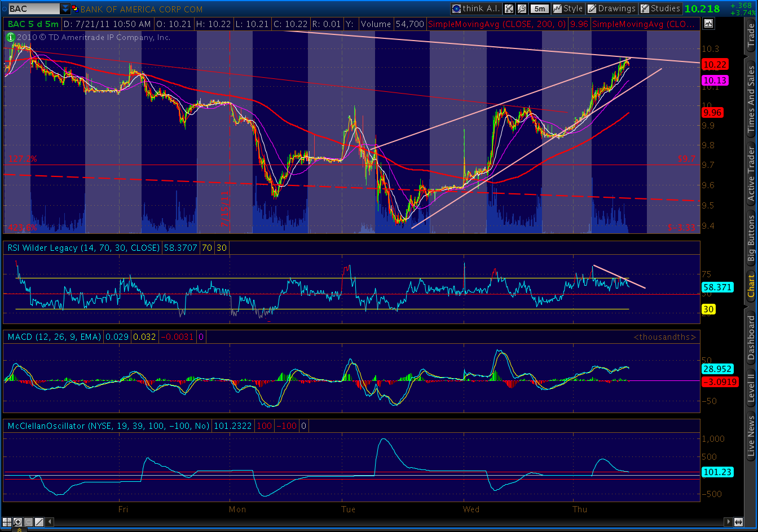Click the chart mode icon at top-right of chart
The height and width of the screenshot is (532, 758).
click(x=708, y=24)
